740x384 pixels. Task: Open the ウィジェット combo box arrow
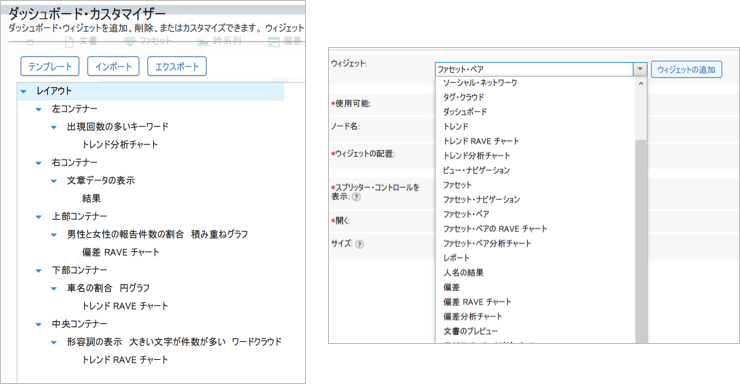(x=640, y=69)
